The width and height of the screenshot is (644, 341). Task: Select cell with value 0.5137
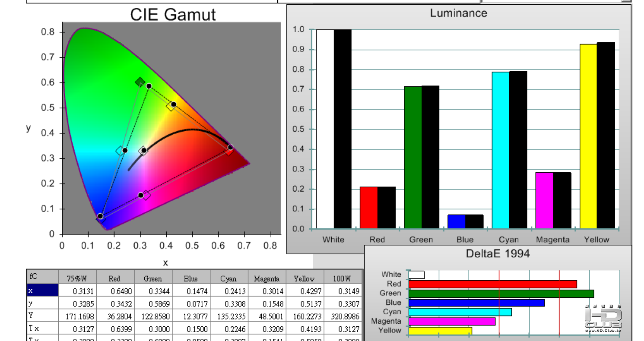[305, 303]
